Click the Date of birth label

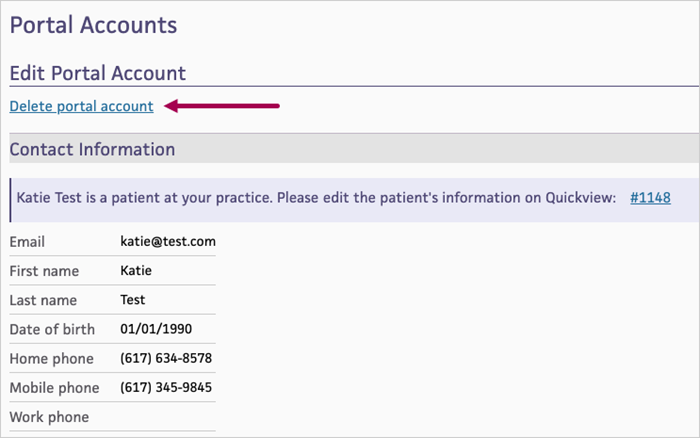52,329
